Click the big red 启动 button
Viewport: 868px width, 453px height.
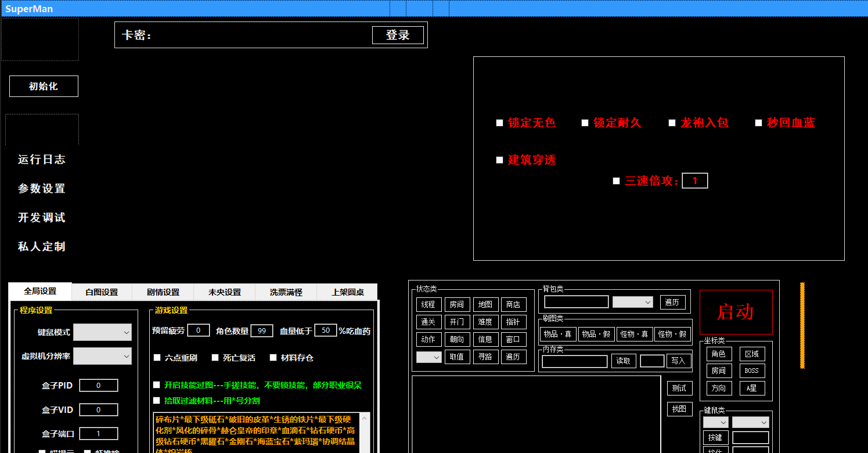click(x=736, y=312)
